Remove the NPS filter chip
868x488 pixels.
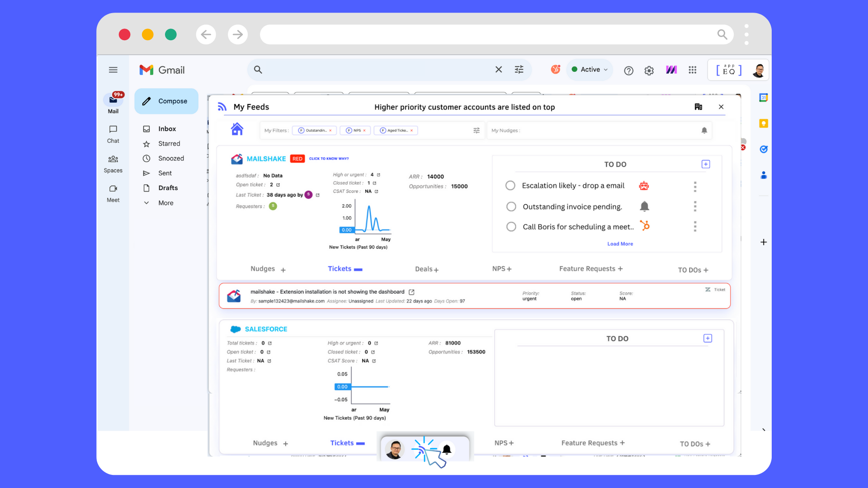pos(364,130)
